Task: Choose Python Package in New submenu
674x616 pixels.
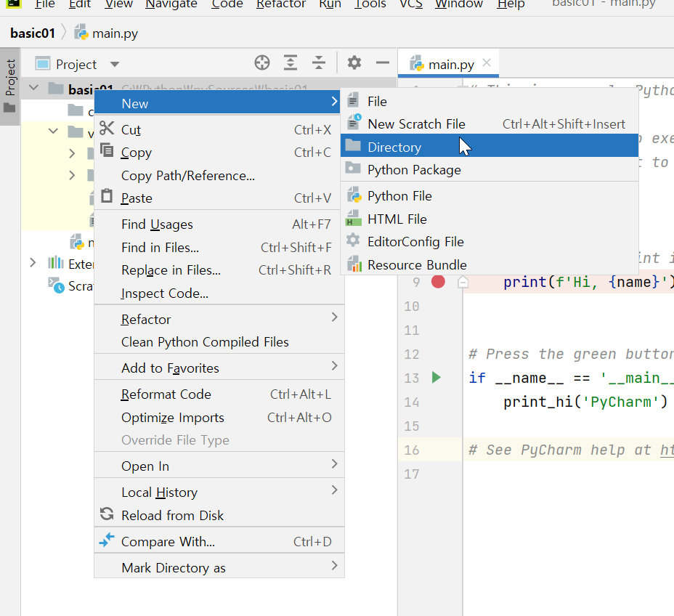Action: [x=490, y=170]
